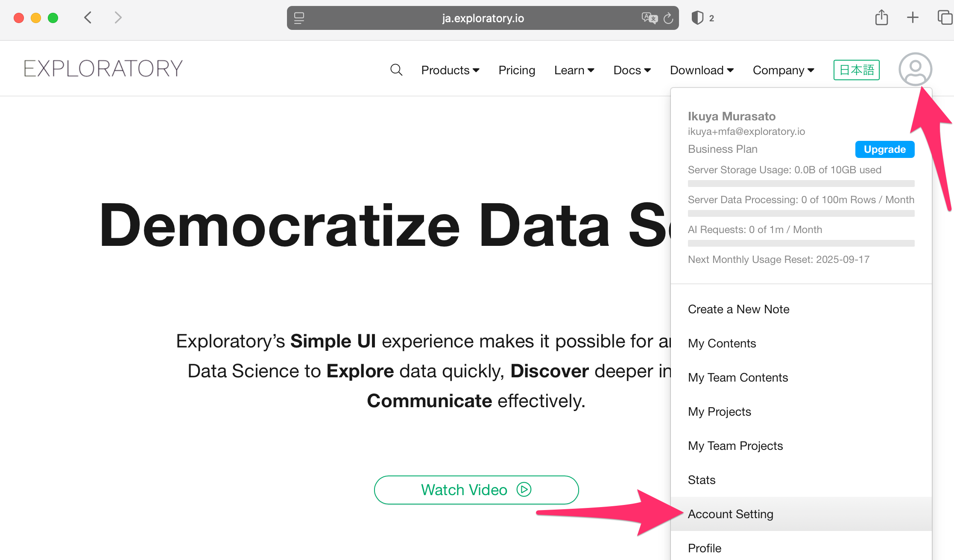Open the page reader icon in address bar

299,18
